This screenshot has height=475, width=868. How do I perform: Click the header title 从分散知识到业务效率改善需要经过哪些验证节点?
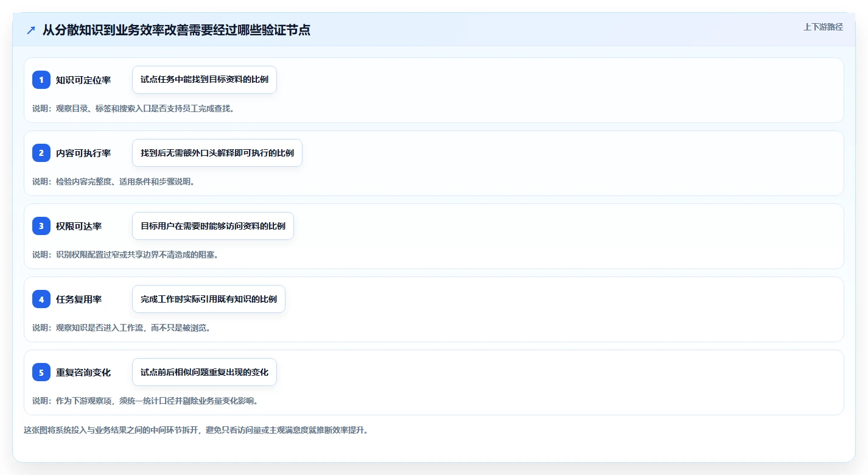[x=177, y=30]
